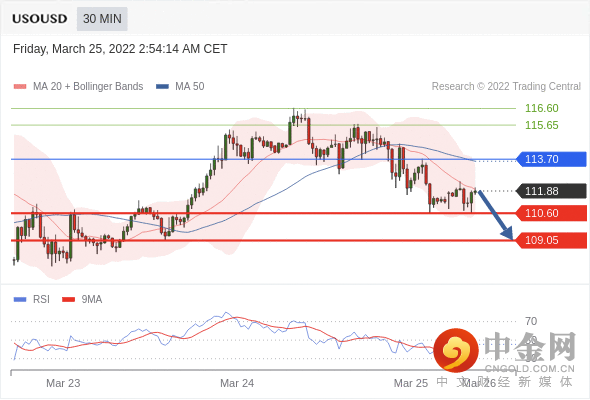Toggle the RSI legend label
This screenshot has height=400, width=590.
click(x=41, y=300)
